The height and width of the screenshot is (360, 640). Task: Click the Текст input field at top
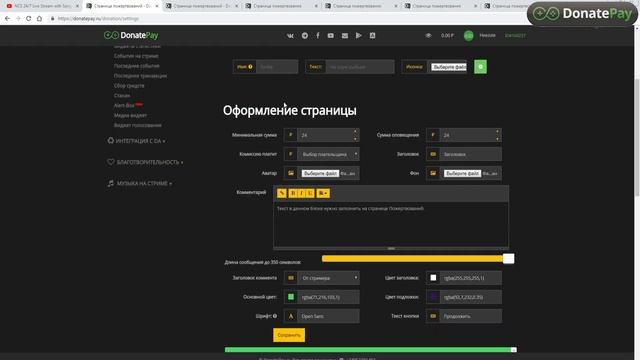tap(360, 67)
